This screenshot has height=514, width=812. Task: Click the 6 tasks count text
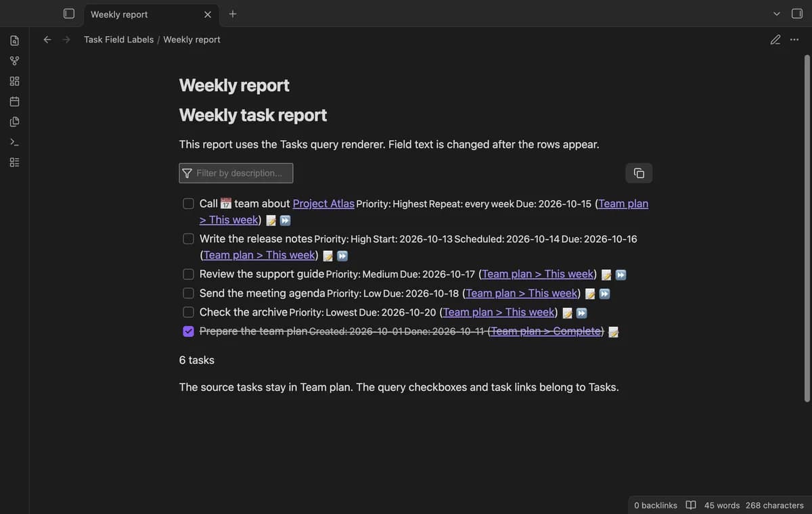pyautogui.click(x=197, y=360)
